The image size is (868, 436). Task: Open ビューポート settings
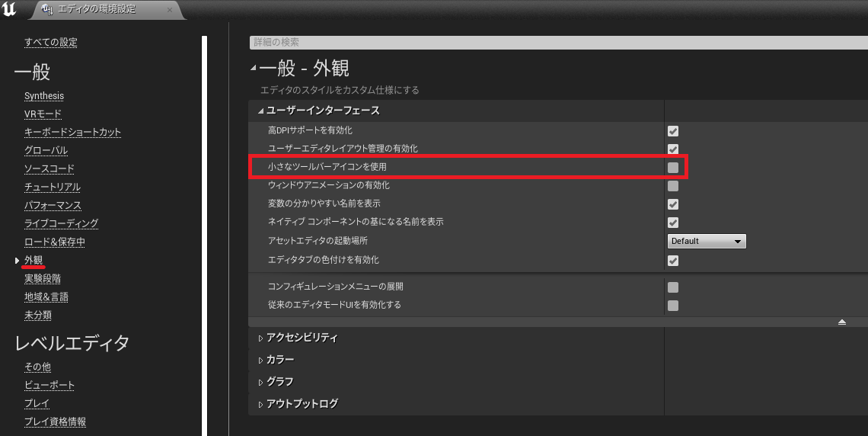(x=49, y=385)
